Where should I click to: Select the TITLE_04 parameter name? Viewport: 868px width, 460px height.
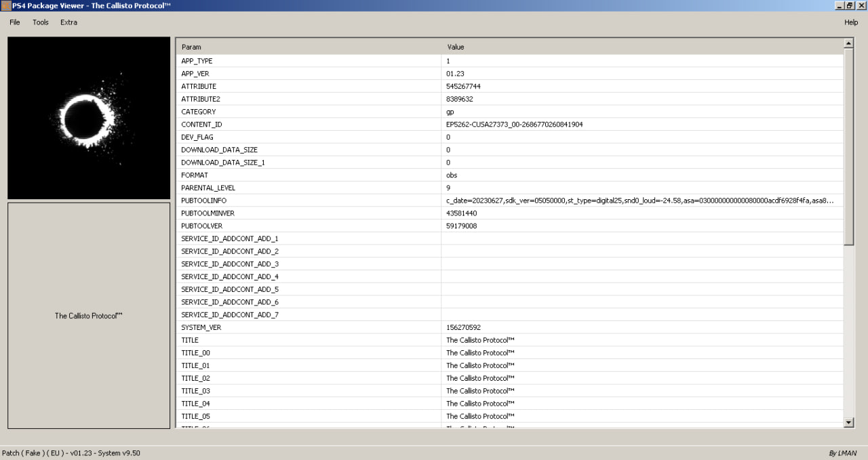click(x=196, y=403)
